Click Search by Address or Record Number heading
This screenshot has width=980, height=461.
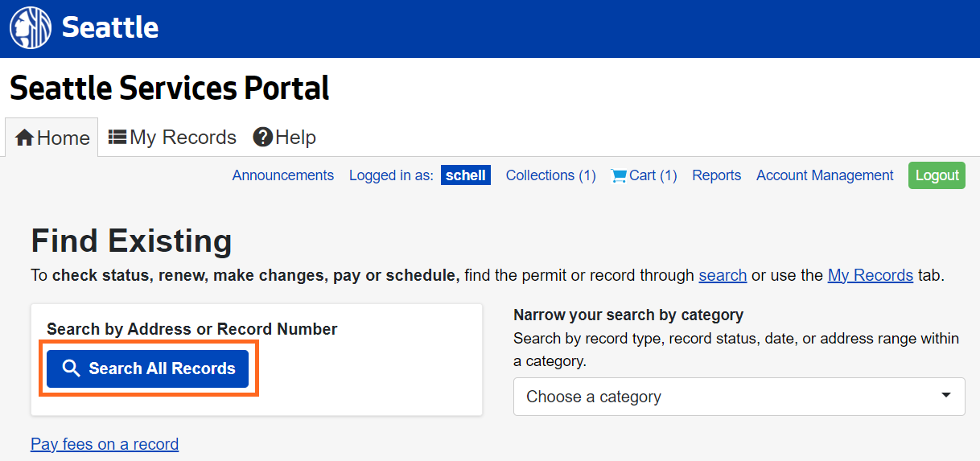(x=192, y=329)
